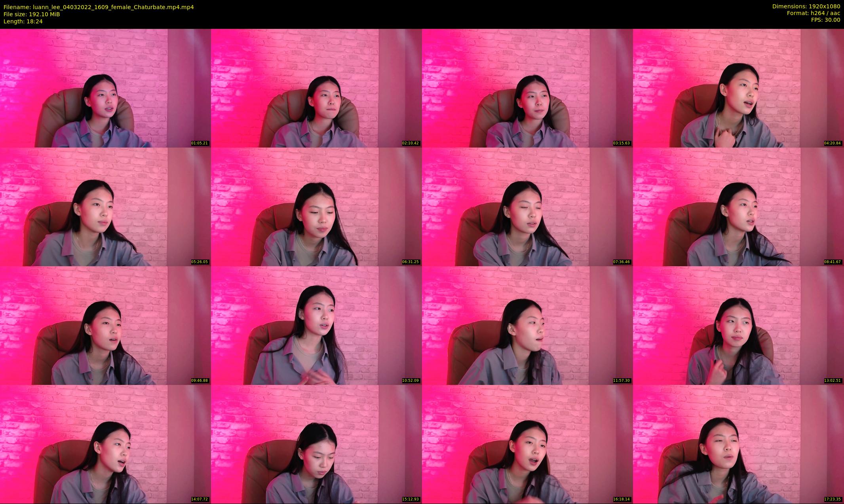
Task: Select the frame at 05:26.05
Action: 105,207
